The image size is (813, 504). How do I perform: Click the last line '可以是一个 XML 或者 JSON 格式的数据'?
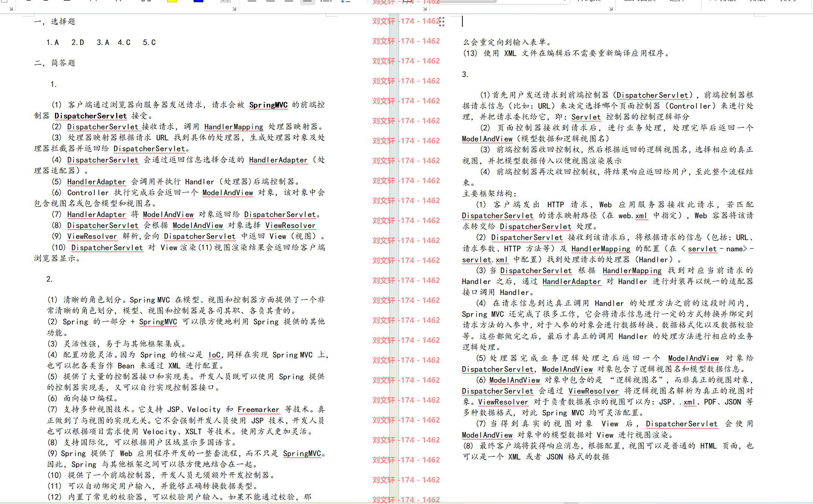[x=536, y=457]
